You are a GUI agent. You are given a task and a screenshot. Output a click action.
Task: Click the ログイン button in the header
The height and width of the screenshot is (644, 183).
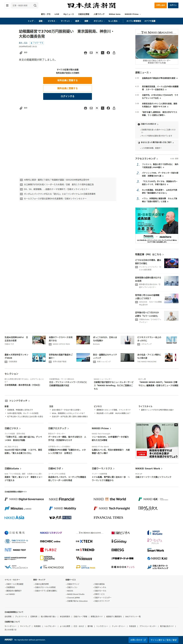coord(173,5)
